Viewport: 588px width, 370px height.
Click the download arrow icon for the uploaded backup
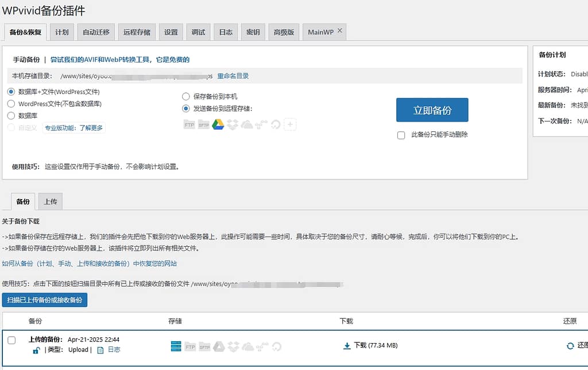(x=347, y=345)
